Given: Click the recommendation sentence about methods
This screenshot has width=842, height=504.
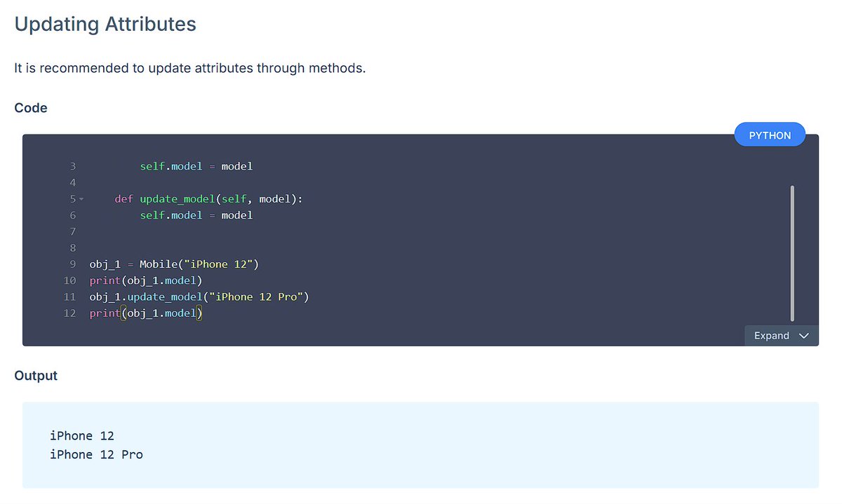Looking at the screenshot, I should pyautogui.click(x=190, y=69).
